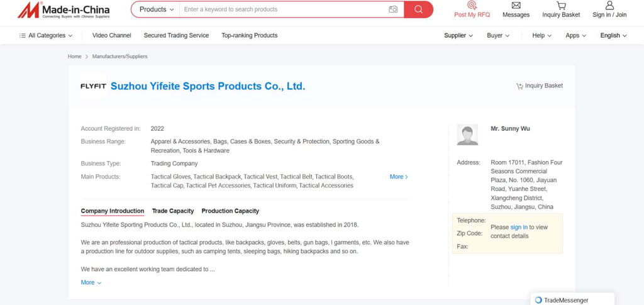Click the FLYFIT company logo

tap(93, 86)
